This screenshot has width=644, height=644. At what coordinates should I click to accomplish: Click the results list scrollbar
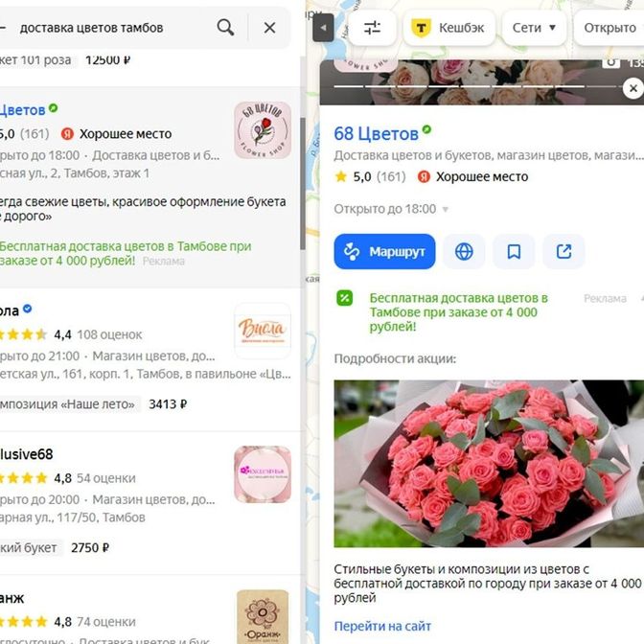click(x=303, y=184)
